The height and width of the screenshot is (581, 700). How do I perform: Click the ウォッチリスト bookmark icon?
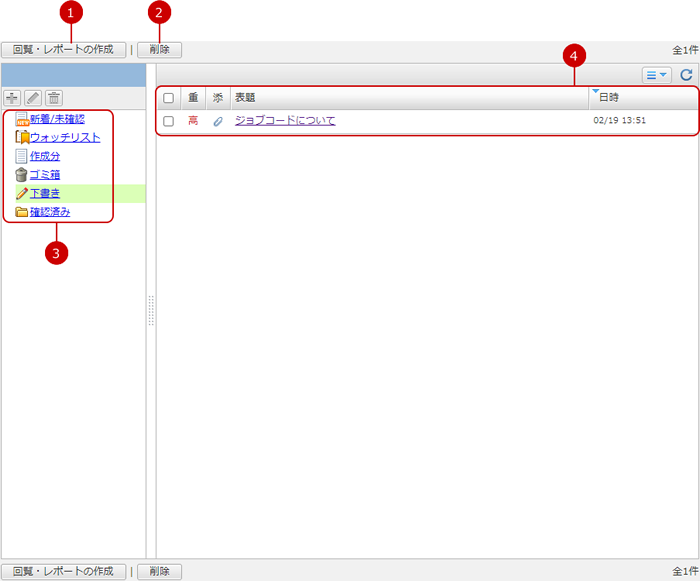click(21, 138)
